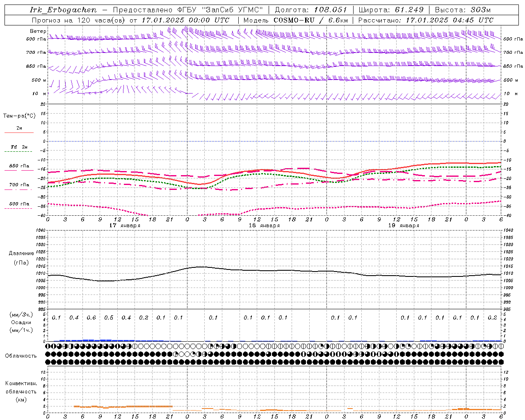
Task: Click the elevation text "Высота: 303м"
Action: tap(463, 10)
